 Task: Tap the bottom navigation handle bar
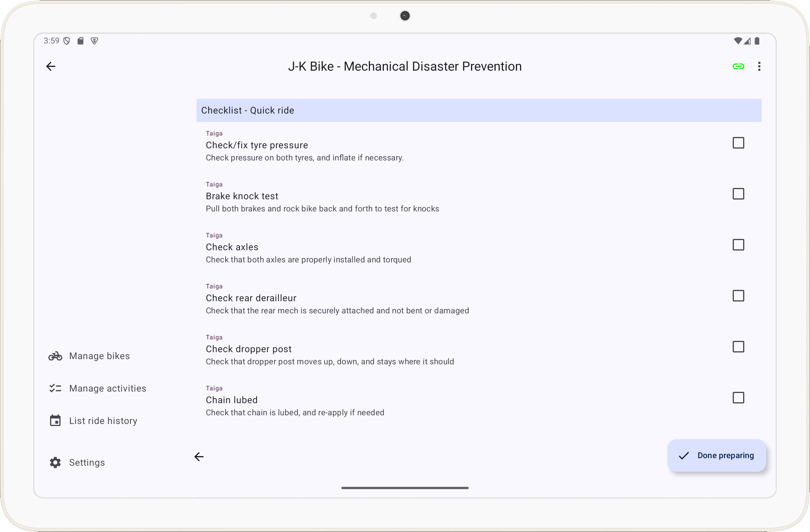click(405, 488)
